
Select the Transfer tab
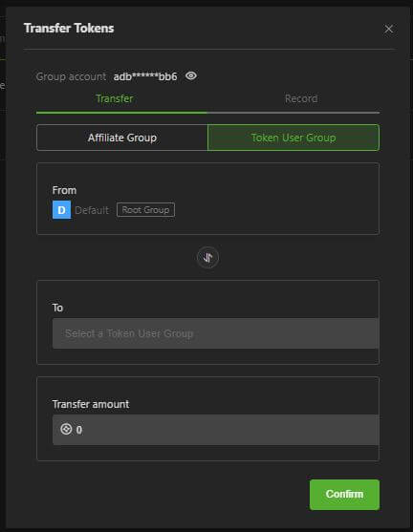coord(115,98)
